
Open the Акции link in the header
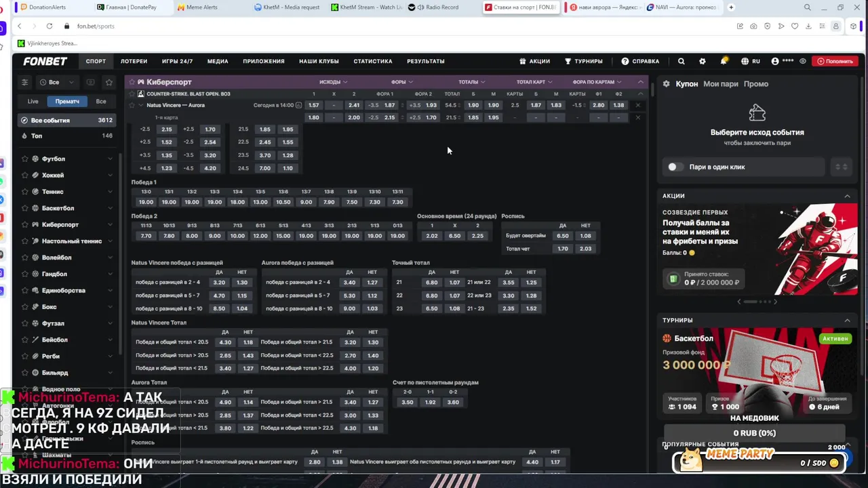(x=535, y=61)
